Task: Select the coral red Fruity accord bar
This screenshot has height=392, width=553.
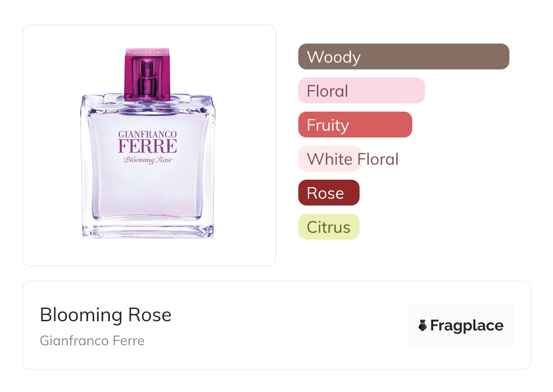Action: pos(355,125)
